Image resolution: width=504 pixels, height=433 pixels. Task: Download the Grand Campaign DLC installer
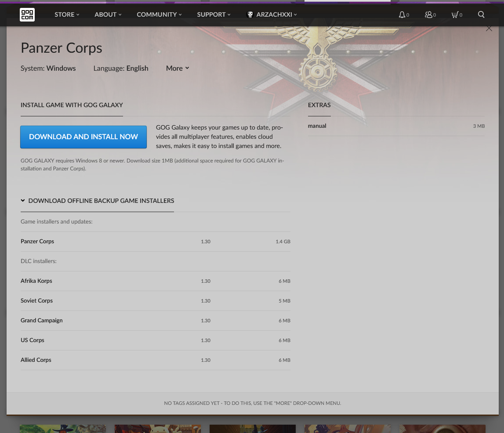(155, 321)
